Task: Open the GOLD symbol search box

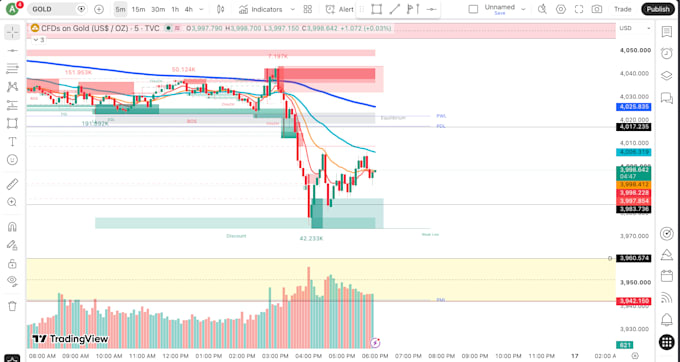Action: 57,9
